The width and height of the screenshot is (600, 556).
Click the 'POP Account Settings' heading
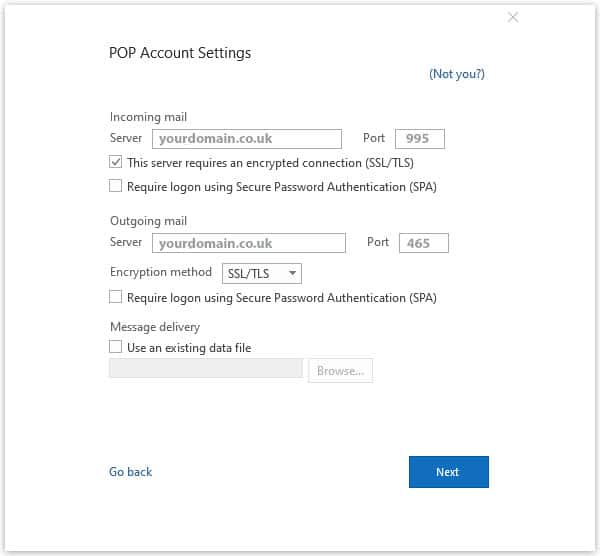180,53
